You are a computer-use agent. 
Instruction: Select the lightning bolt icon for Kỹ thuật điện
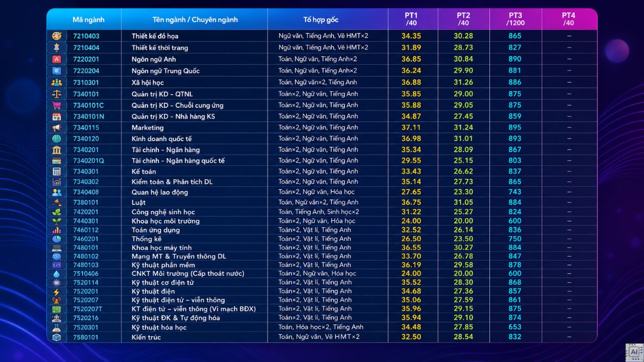57,291
